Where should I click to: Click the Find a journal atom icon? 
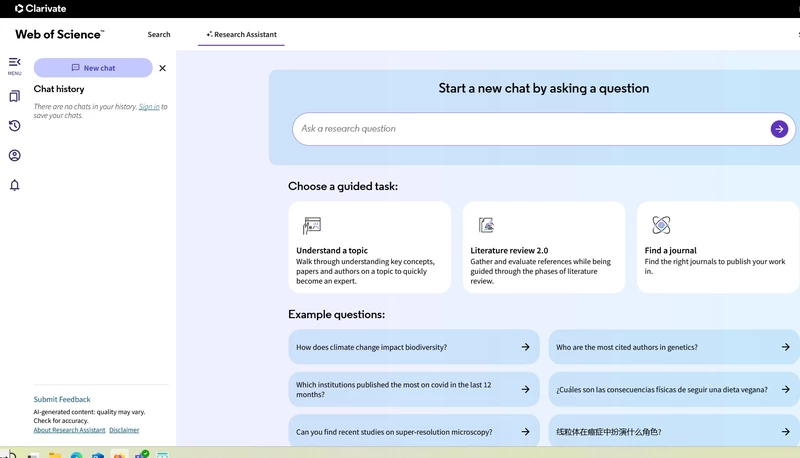click(661, 225)
